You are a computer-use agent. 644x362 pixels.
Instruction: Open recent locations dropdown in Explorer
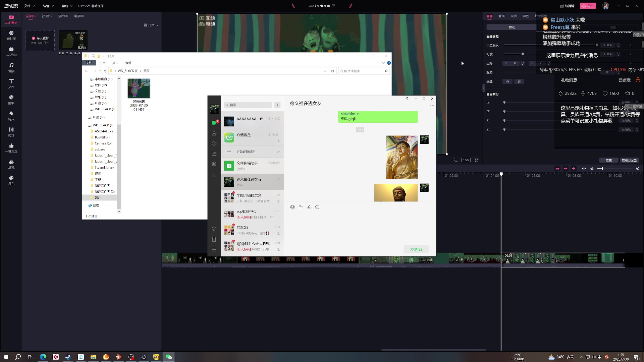[x=100, y=71]
